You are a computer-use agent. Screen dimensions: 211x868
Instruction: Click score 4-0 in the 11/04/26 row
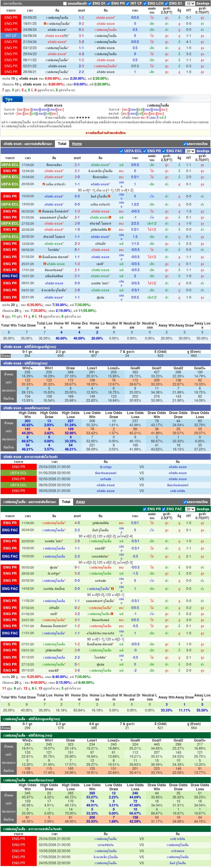[x=77, y=523]
